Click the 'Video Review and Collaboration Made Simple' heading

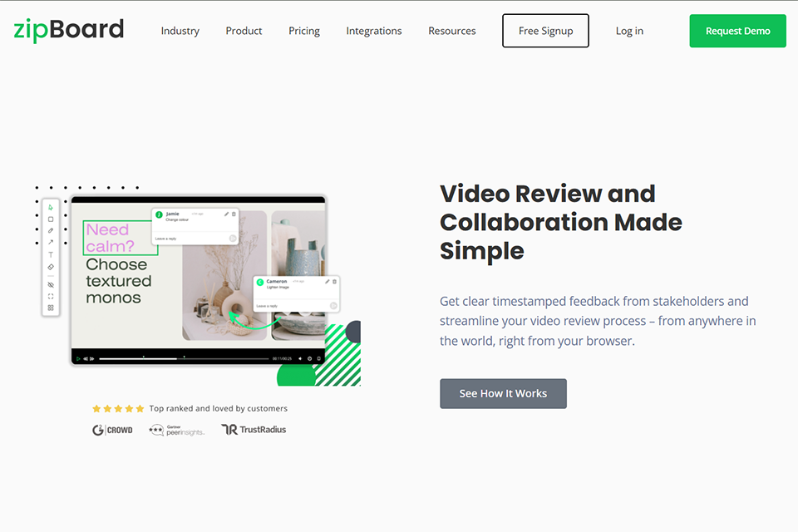tap(561, 222)
